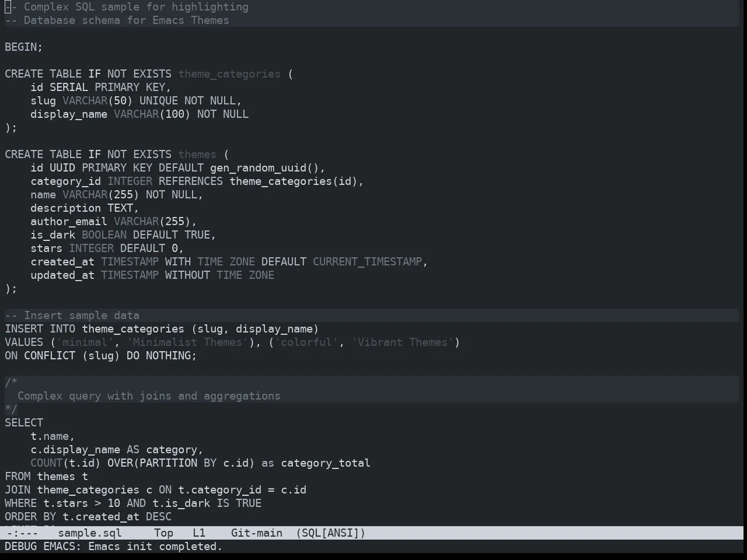Click the '-- Insert sample data' comment
The height and width of the screenshot is (560, 747).
pyautogui.click(x=72, y=315)
